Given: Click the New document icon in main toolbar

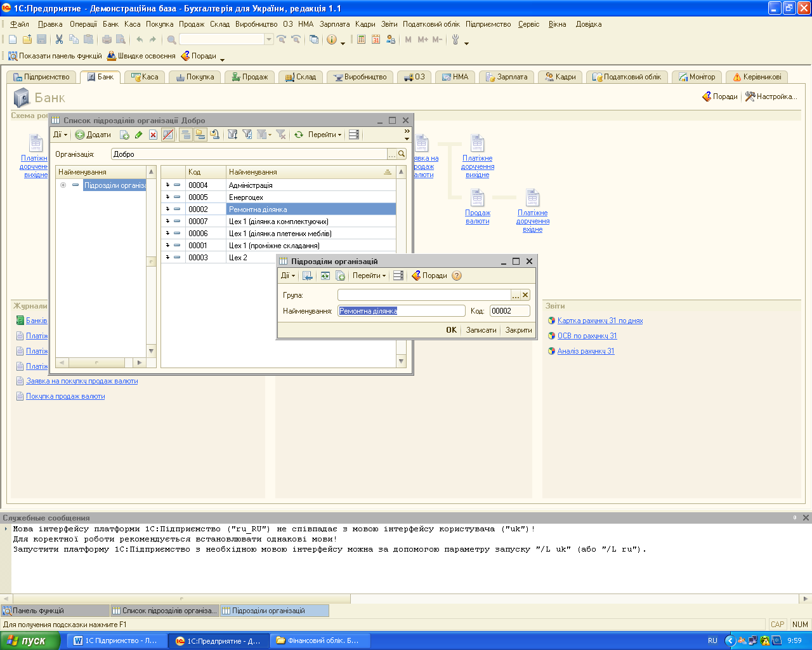Looking at the screenshot, I should [x=13, y=39].
